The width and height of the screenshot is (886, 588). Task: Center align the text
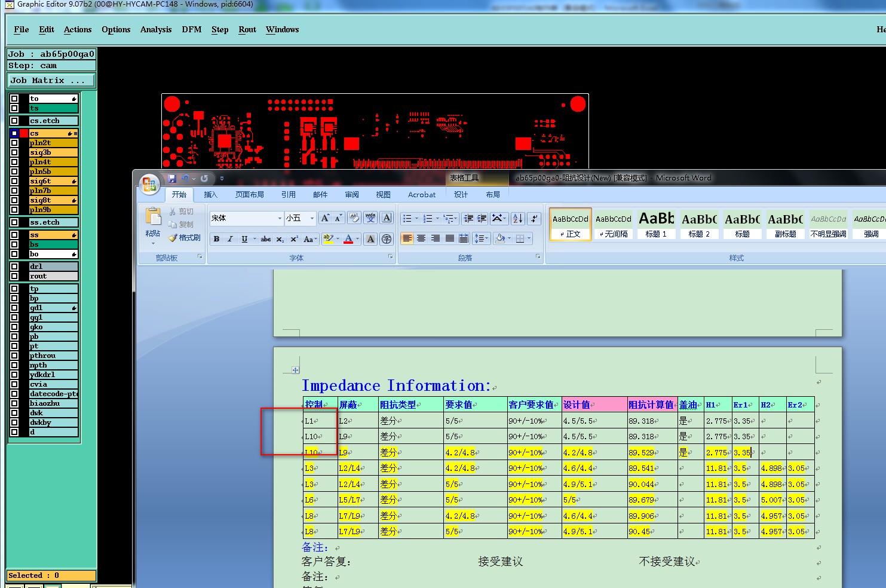(421, 238)
